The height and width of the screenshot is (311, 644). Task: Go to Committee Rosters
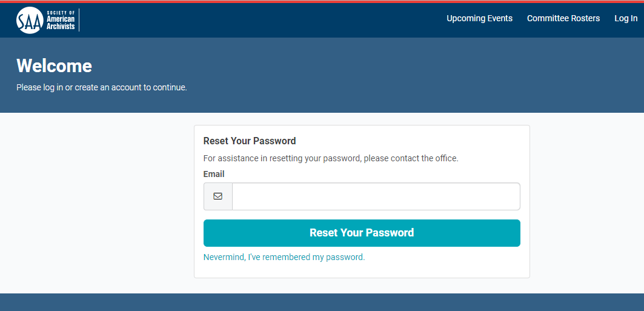563,18
